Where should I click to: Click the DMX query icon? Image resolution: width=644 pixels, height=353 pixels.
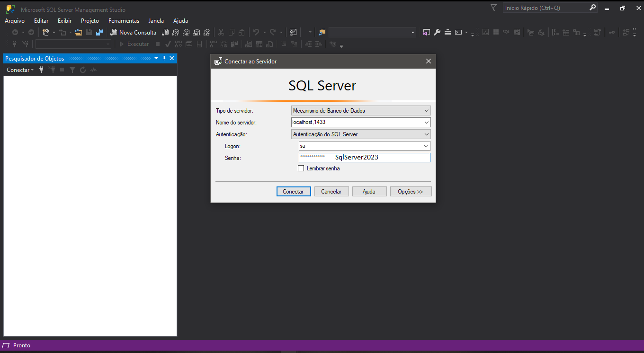tap(186, 33)
